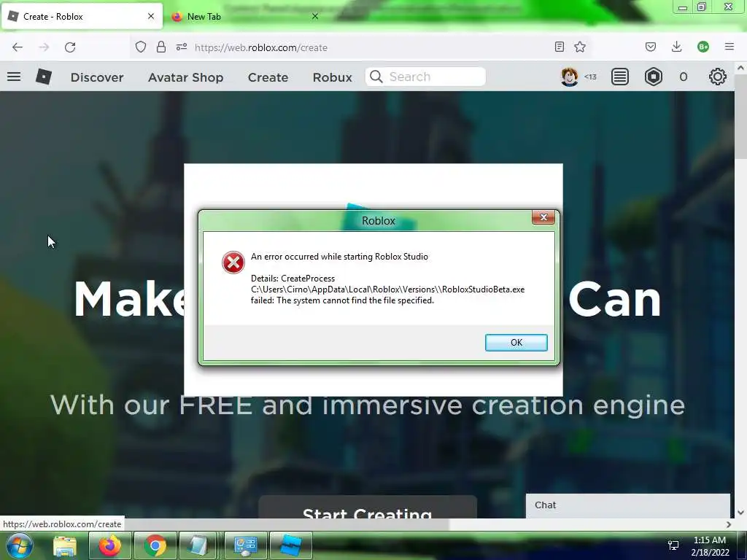Click the padlock site security icon
Viewport: 747px width, 560px height.
coord(161,47)
